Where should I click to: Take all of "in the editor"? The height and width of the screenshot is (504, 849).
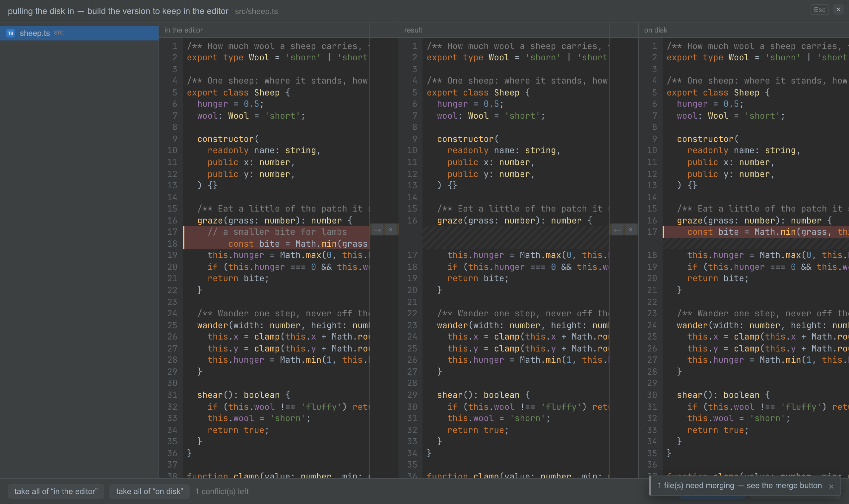(x=56, y=491)
